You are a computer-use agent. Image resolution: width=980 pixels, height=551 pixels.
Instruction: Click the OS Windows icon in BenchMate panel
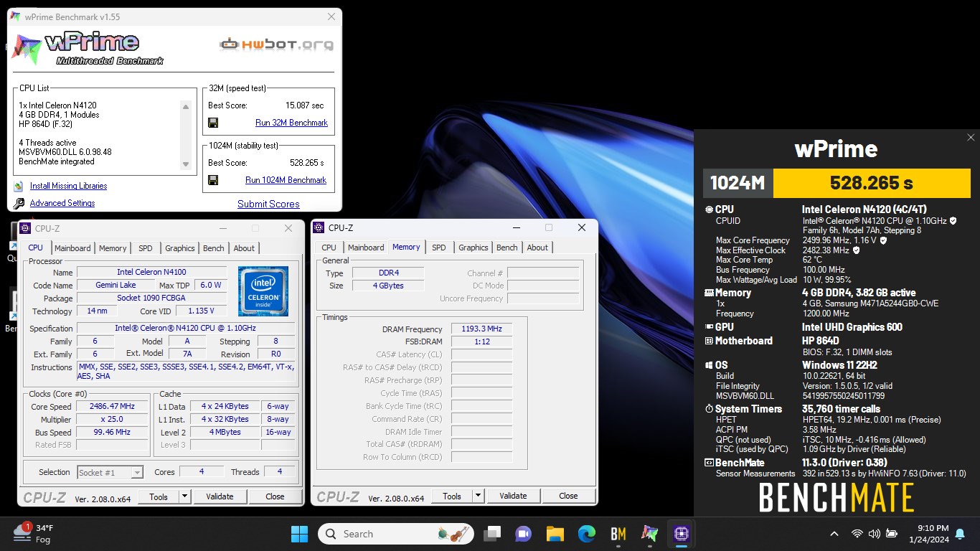[709, 365]
